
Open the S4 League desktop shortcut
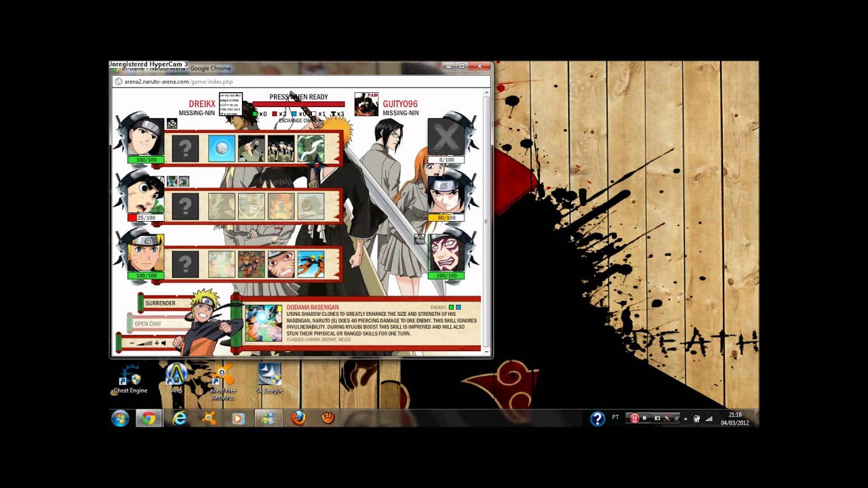(269, 380)
